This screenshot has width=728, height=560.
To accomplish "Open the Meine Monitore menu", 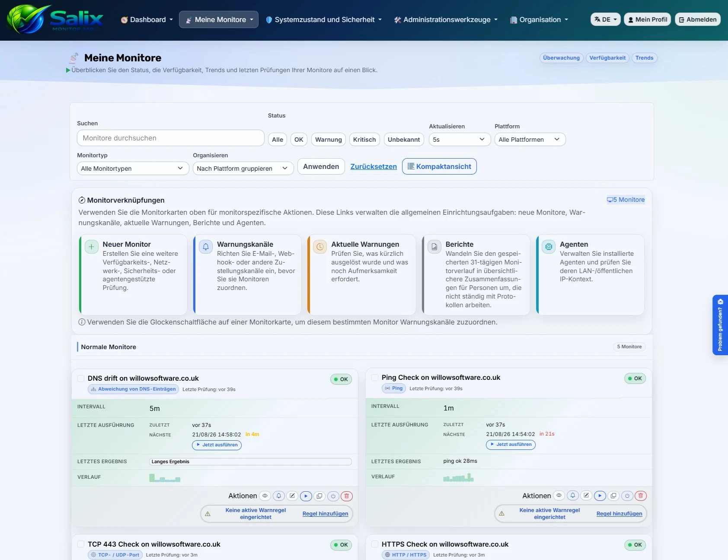I will pos(219,19).
